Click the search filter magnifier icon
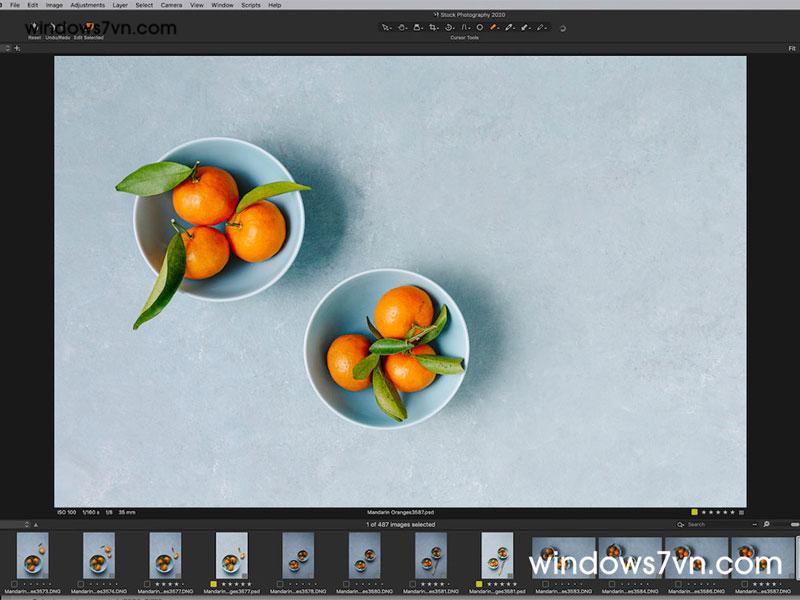 pyautogui.click(x=680, y=524)
